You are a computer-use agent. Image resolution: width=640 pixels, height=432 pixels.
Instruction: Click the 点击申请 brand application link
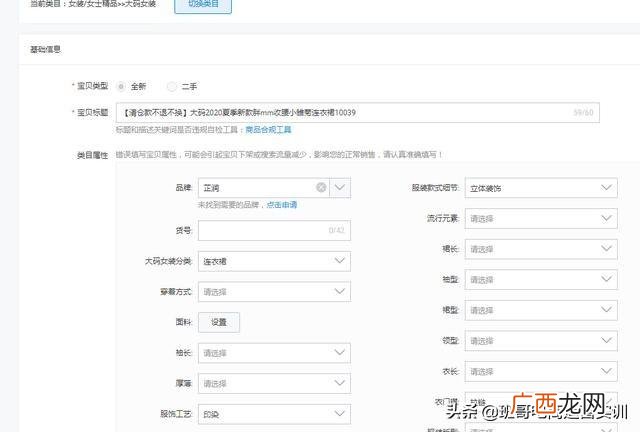pos(281,205)
